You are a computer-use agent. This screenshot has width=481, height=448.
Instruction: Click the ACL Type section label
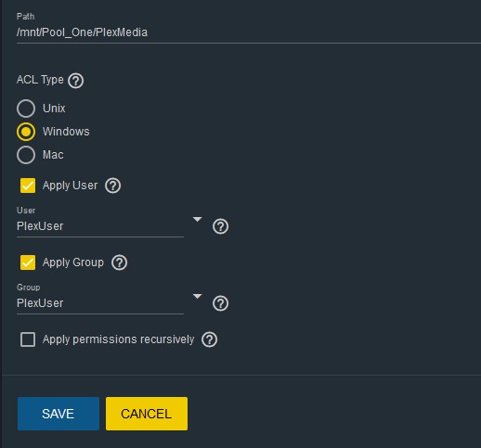click(40, 80)
